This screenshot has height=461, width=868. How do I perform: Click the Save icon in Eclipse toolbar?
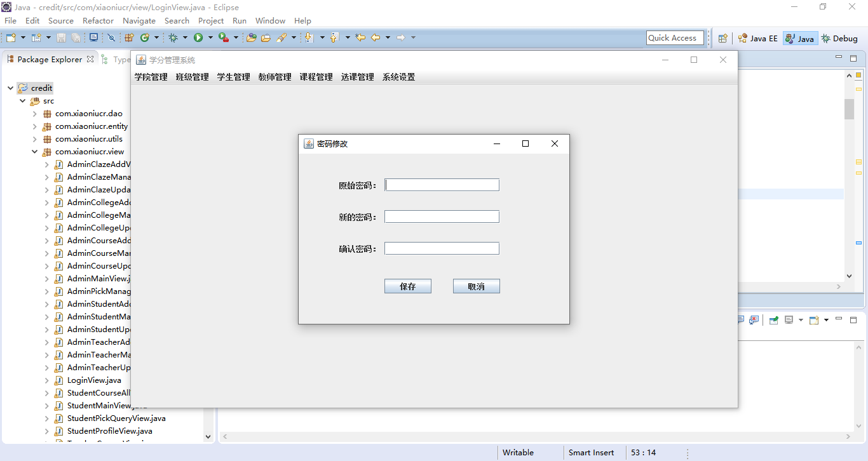(x=62, y=38)
